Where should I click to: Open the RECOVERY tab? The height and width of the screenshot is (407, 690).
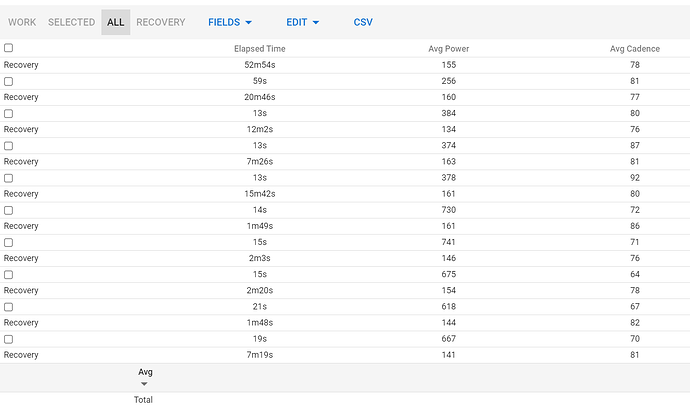[x=161, y=22]
